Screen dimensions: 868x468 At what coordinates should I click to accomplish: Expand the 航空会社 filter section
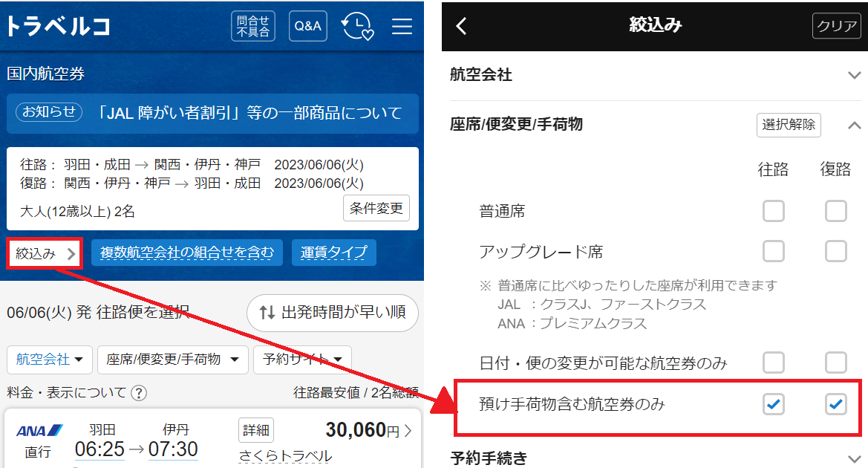pyautogui.click(x=853, y=75)
